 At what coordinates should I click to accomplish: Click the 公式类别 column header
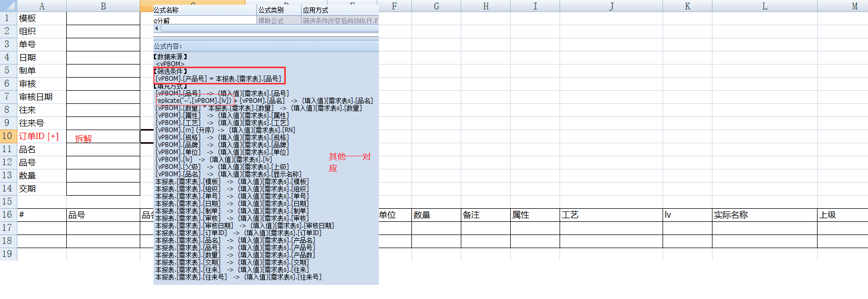[x=279, y=10]
